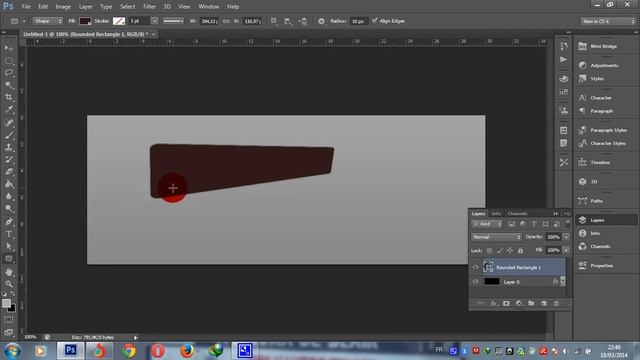
Task: Select the Move tool
Action: click(x=9, y=48)
